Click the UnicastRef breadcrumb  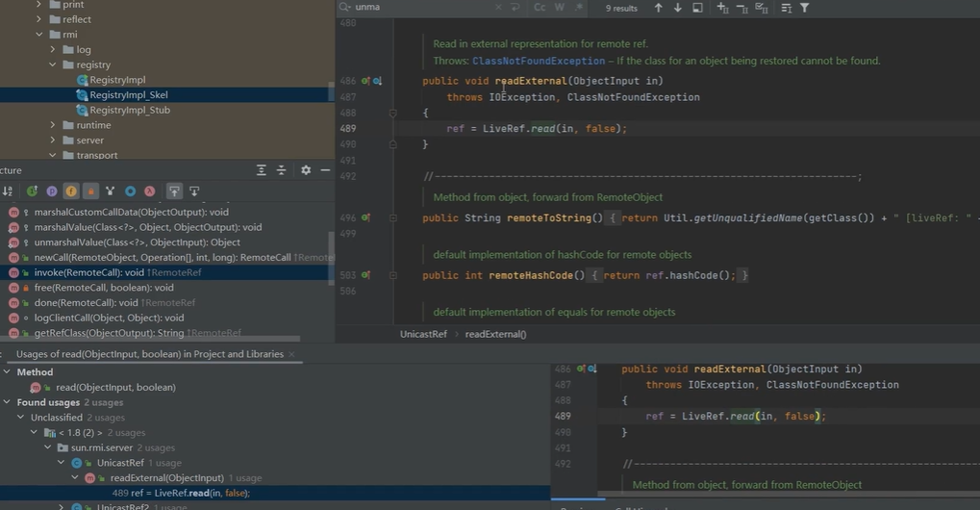pyautogui.click(x=423, y=334)
